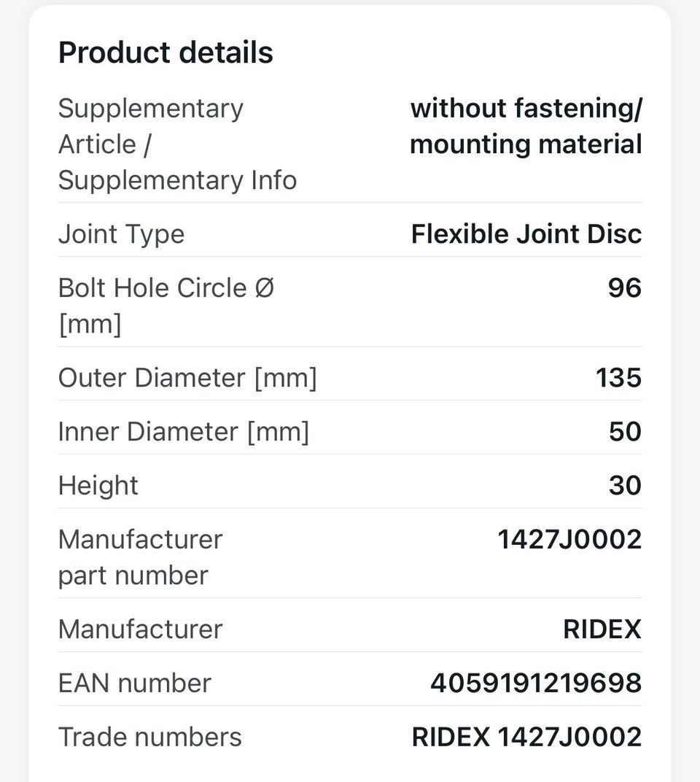Click the Inner Diameter [mm] label
The width and height of the screenshot is (700, 782).
[184, 431]
